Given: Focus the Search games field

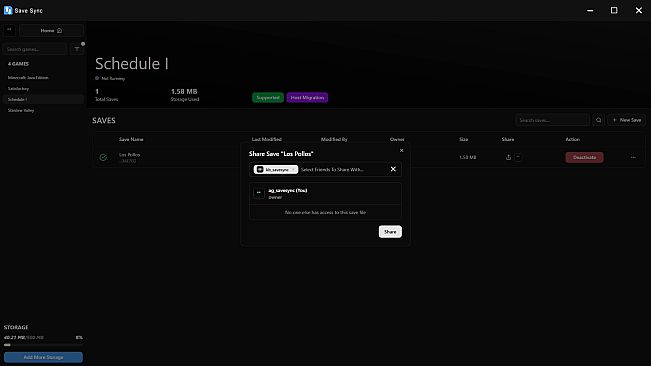Looking at the screenshot, I should coord(34,49).
